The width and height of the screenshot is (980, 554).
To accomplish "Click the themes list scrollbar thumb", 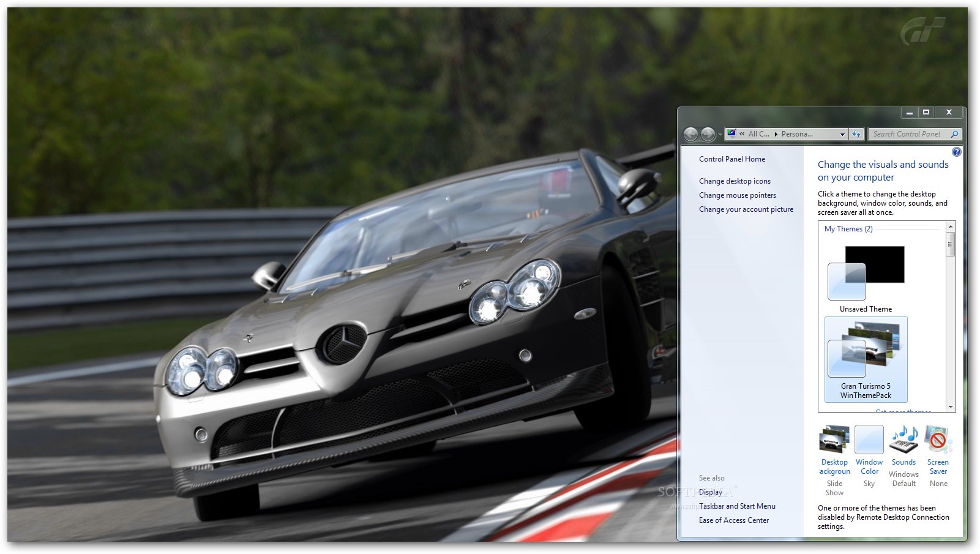I will (951, 244).
